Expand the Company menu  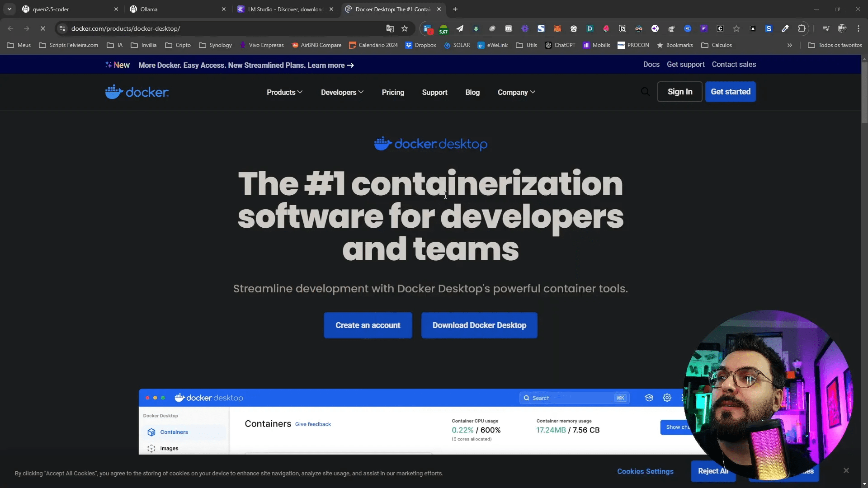(x=516, y=92)
